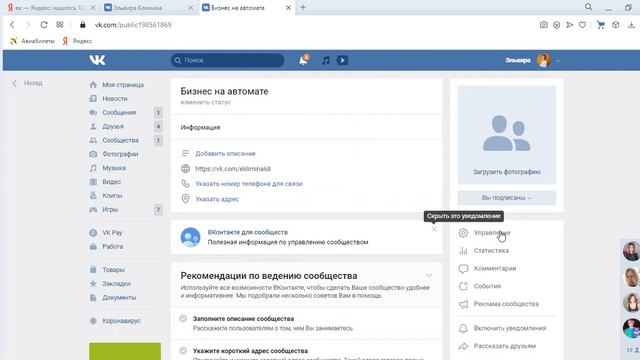Click the VK logo in header
Image resolution: width=640 pixels, height=360 pixels.
97,60
